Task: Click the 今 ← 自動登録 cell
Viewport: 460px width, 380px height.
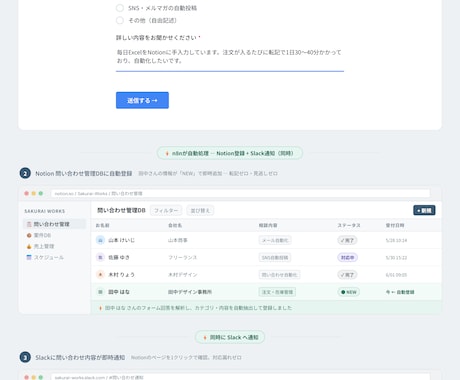Action: click(x=400, y=292)
